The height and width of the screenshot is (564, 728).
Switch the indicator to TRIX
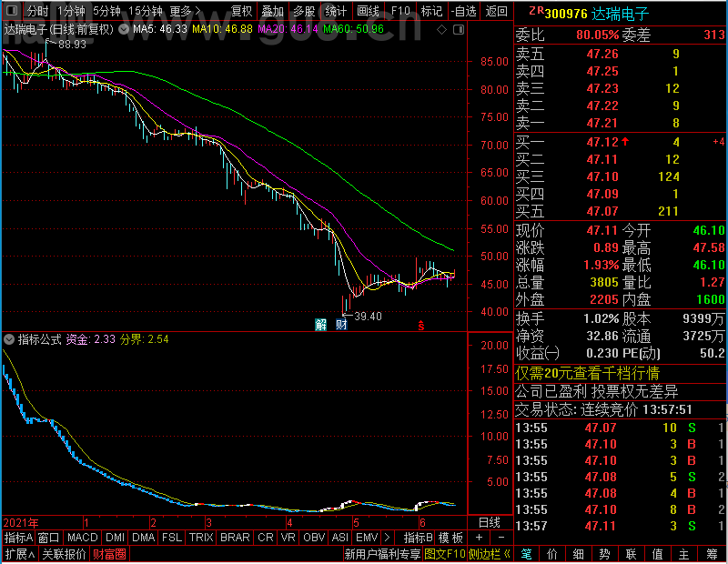coord(201,538)
